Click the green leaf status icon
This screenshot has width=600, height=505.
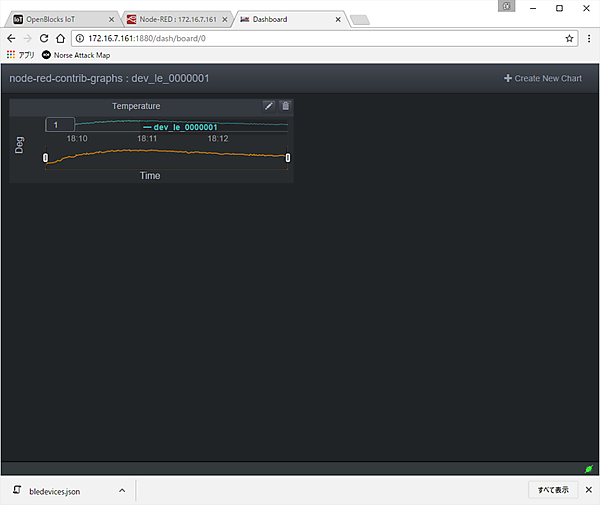(x=589, y=468)
